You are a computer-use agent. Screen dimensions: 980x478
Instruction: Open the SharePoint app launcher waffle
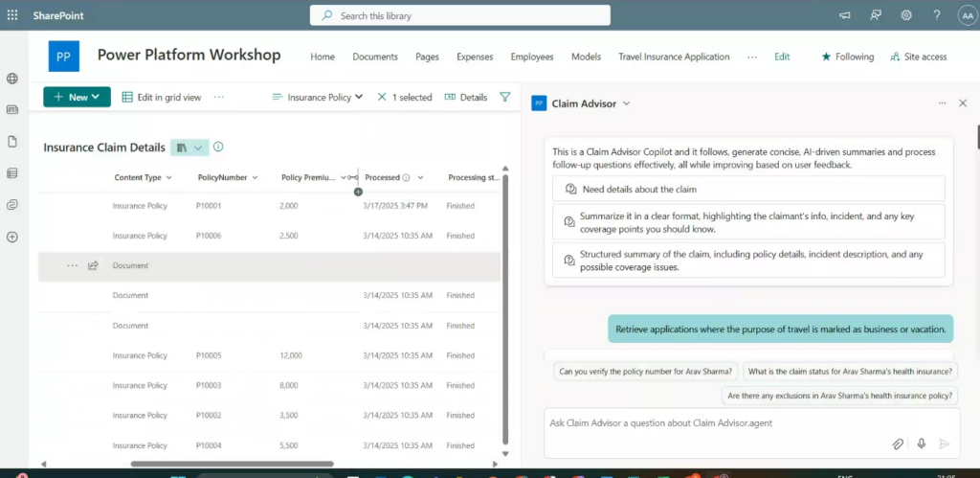(12, 15)
